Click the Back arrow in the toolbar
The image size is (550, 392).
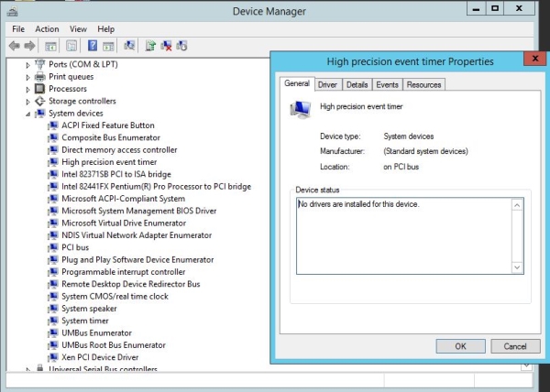(15, 45)
